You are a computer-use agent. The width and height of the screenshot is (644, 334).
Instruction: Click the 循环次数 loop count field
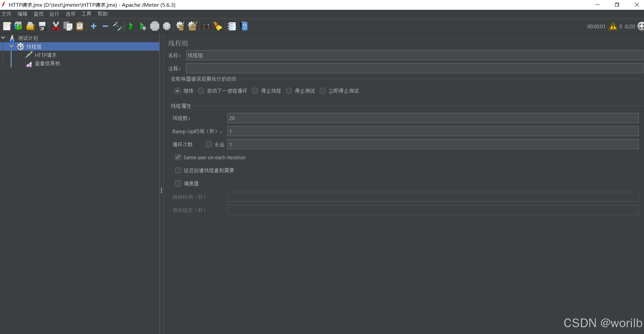click(x=433, y=144)
